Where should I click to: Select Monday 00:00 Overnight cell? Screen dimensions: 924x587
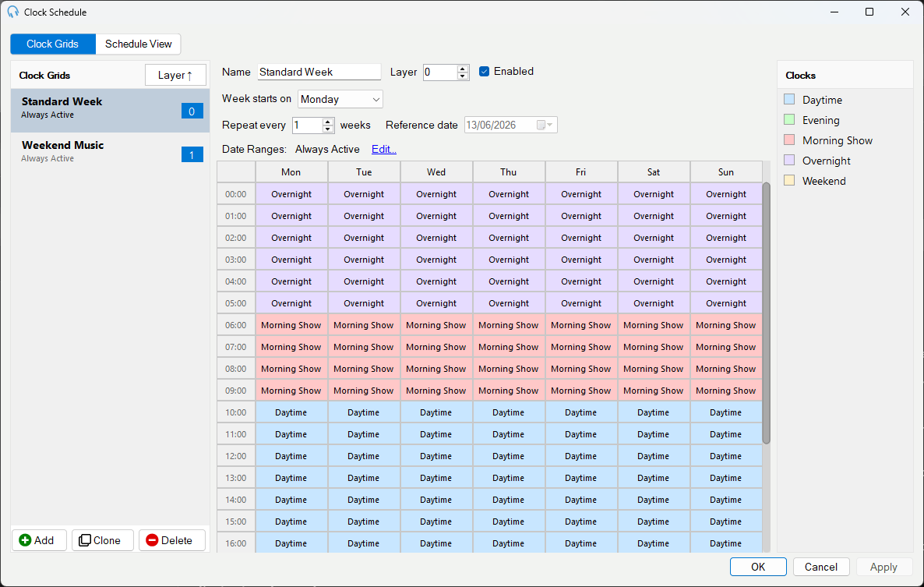click(291, 194)
